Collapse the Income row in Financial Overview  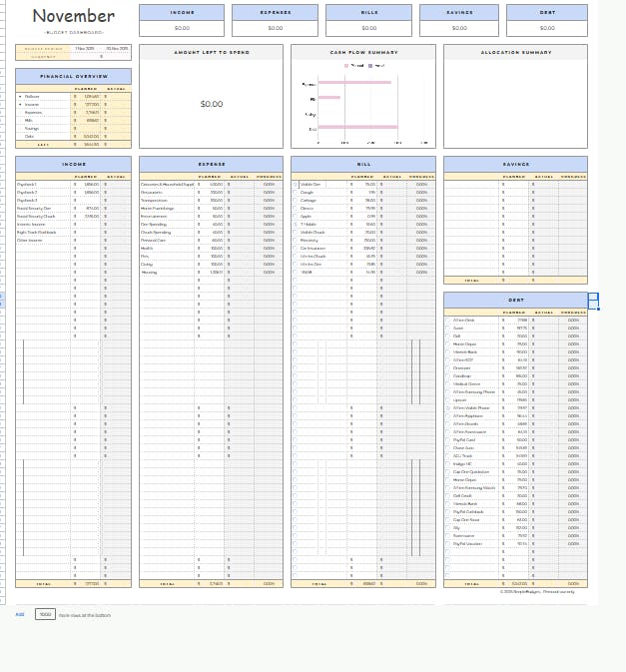pos(20,105)
